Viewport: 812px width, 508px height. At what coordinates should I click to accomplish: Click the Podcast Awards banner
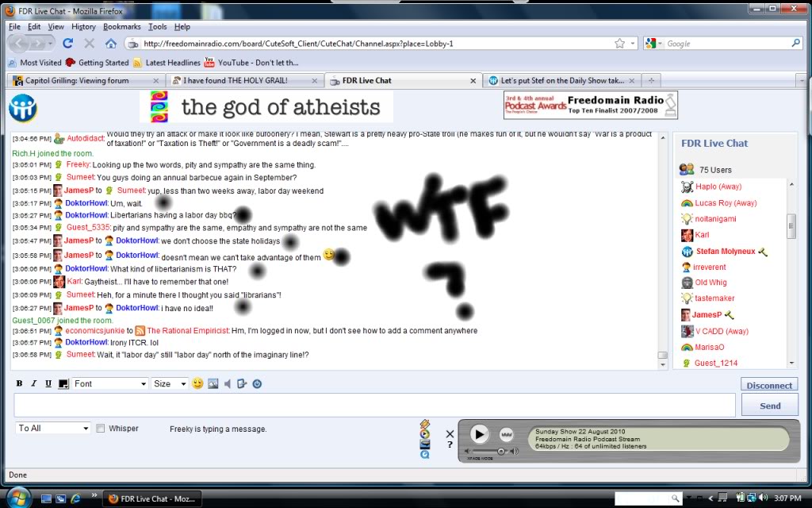(x=590, y=106)
